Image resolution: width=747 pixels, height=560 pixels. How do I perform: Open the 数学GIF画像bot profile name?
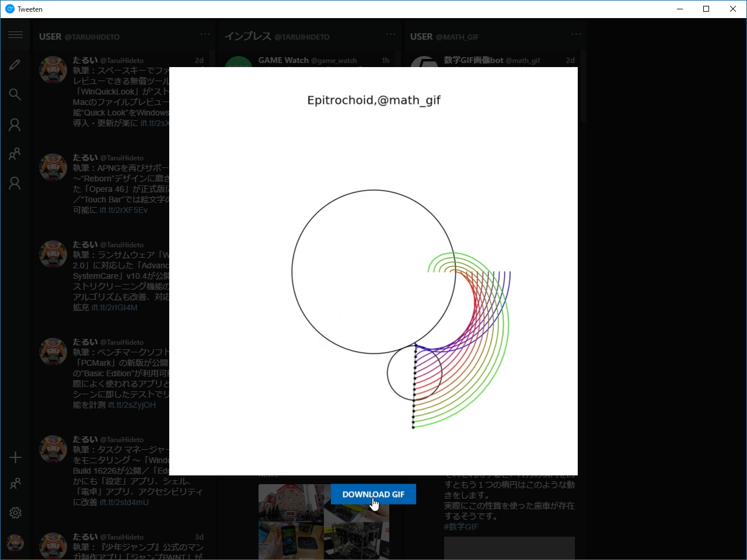(473, 60)
